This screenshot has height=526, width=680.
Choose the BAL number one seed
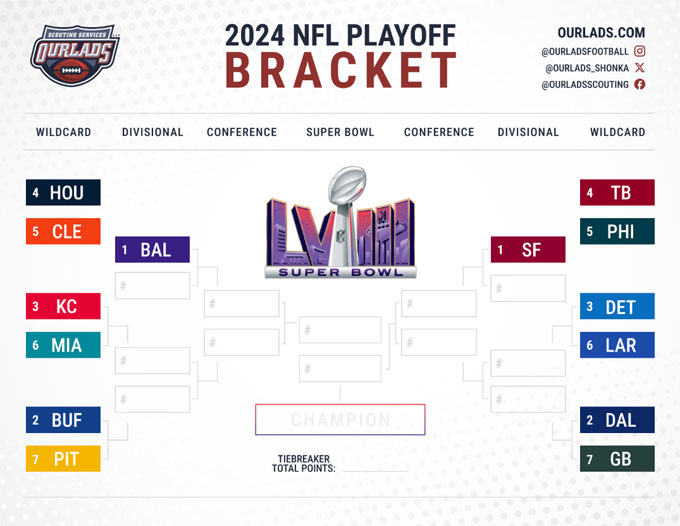[152, 250]
